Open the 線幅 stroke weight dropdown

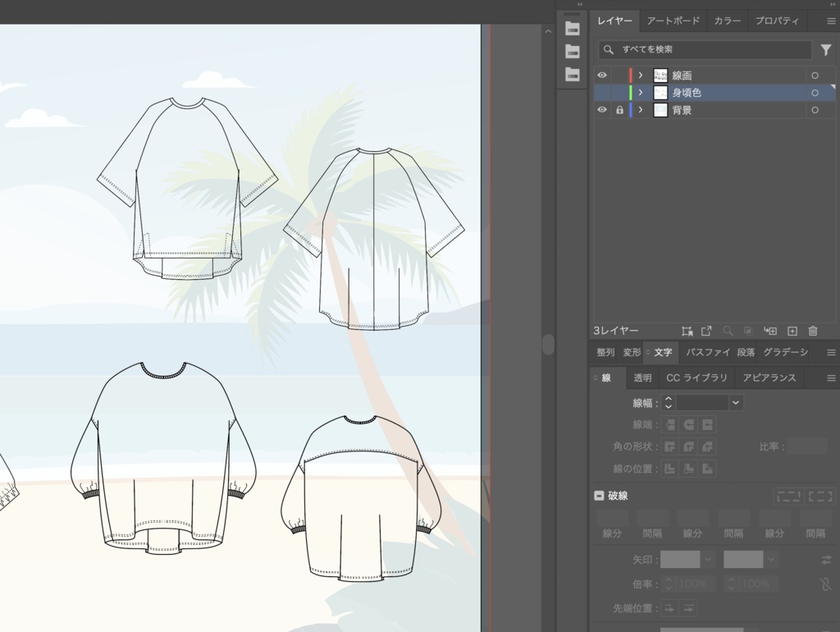(x=736, y=402)
